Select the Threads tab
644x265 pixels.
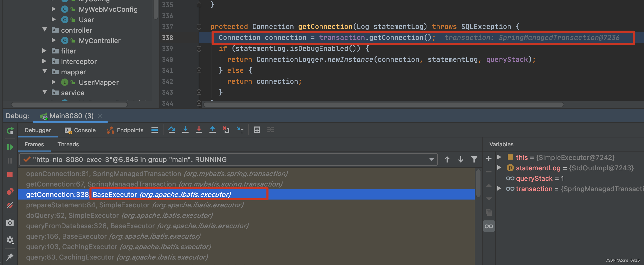[68, 144]
